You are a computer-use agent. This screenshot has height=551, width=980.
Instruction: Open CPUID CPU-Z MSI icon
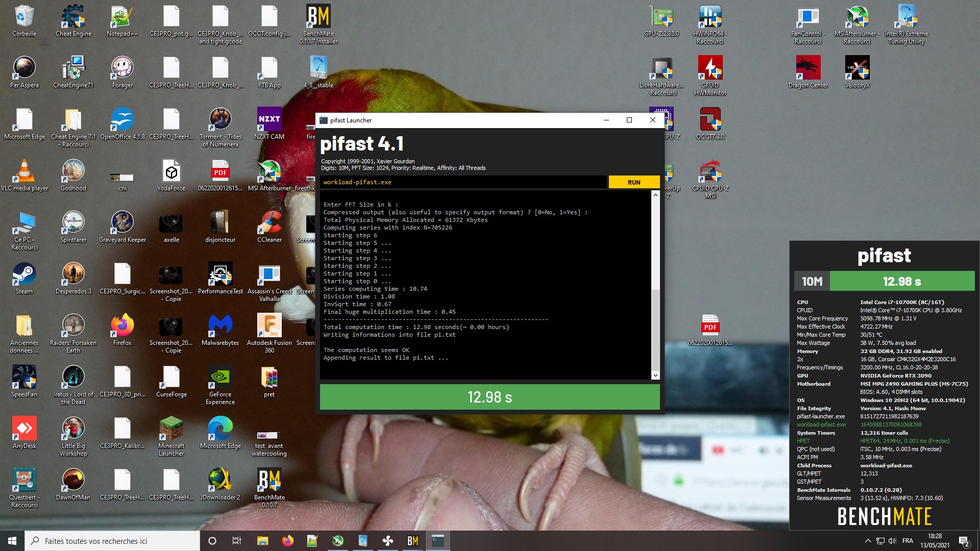[x=710, y=179]
